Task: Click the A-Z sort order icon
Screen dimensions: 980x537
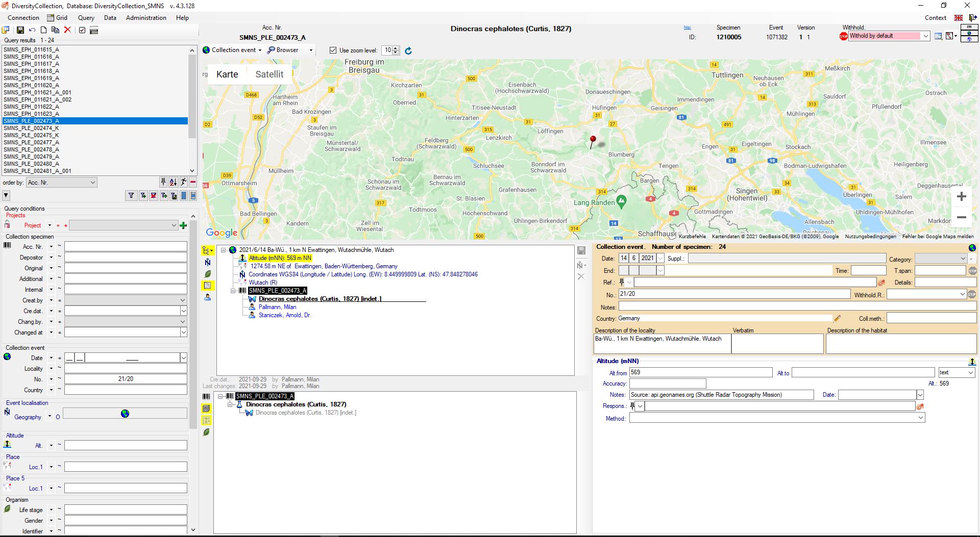Action: (173, 182)
